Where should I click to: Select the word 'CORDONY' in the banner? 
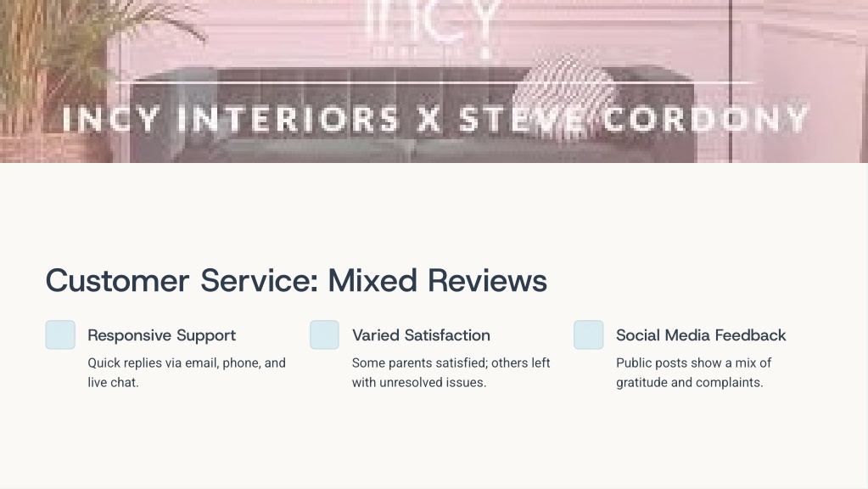705,119
